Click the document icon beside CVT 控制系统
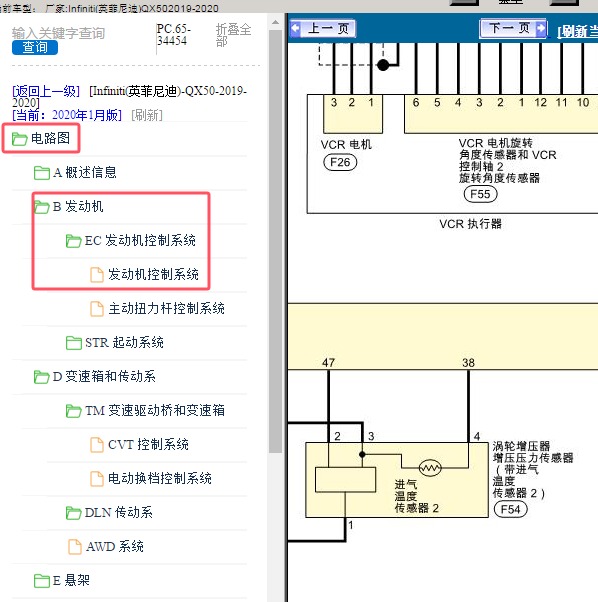 click(x=97, y=445)
